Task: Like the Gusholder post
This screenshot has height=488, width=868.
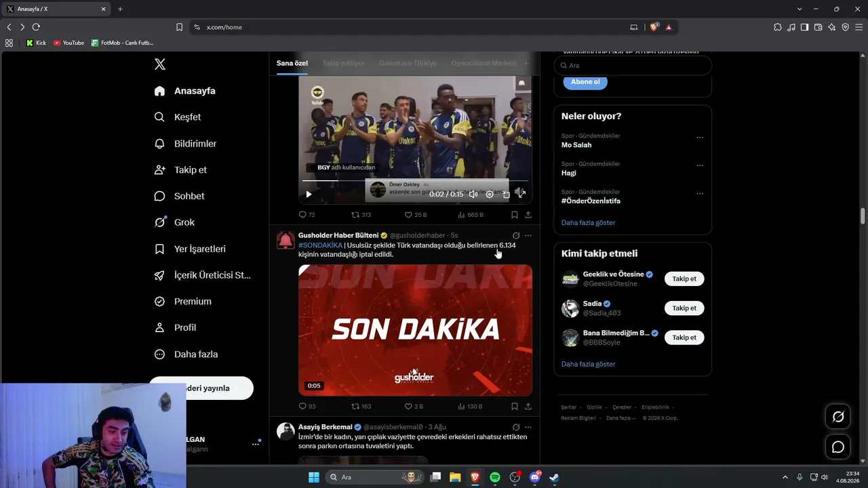Action: [414, 407]
